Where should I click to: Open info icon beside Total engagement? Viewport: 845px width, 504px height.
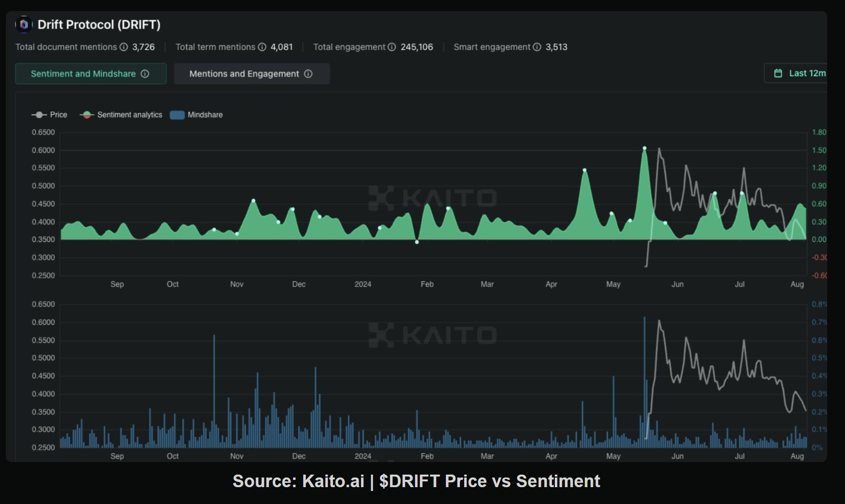click(392, 47)
